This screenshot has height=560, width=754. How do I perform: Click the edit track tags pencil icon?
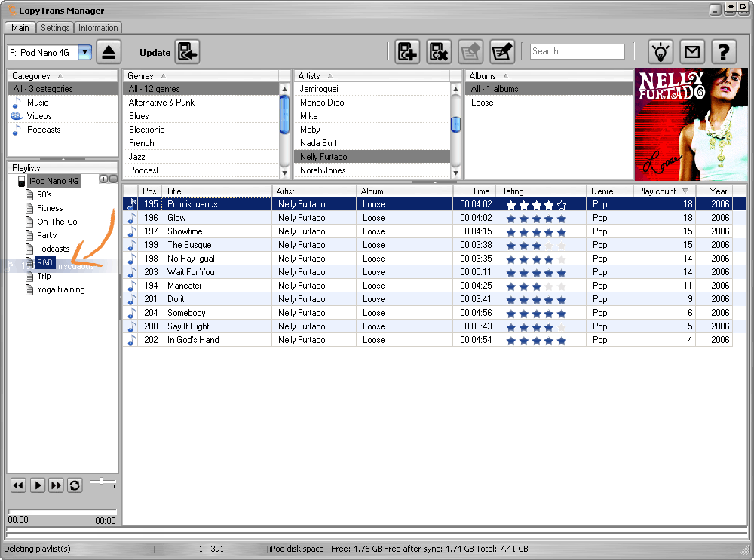[502, 52]
